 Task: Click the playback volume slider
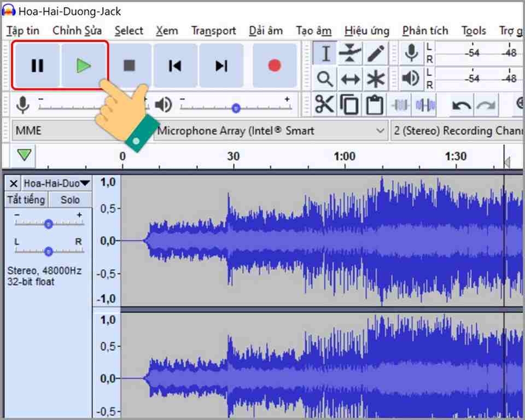pyautogui.click(x=236, y=108)
